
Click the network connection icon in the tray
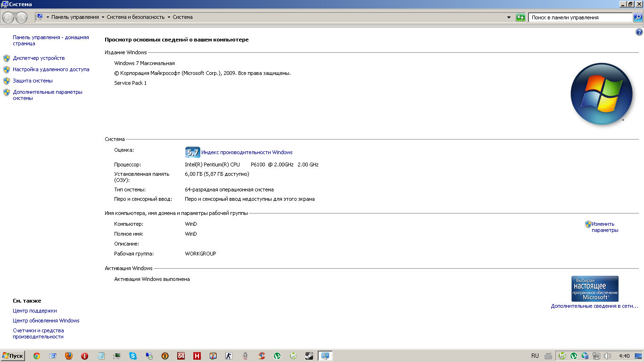[596, 356]
